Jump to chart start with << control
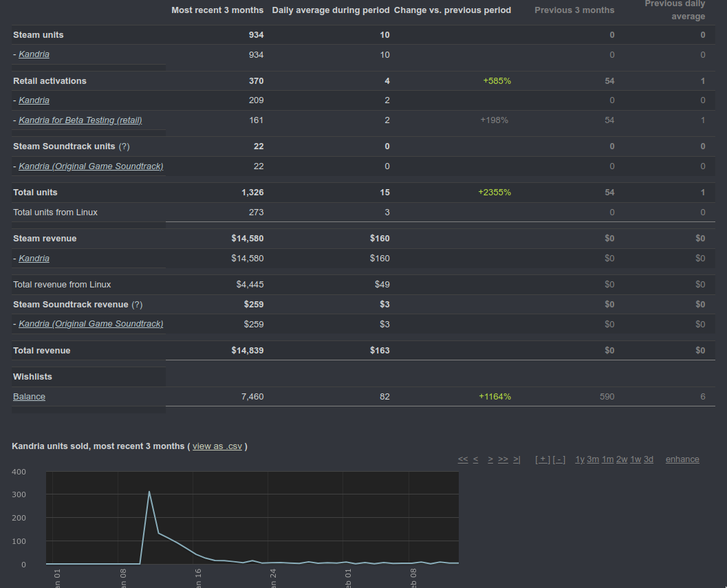This screenshot has width=727, height=588. [x=463, y=459]
